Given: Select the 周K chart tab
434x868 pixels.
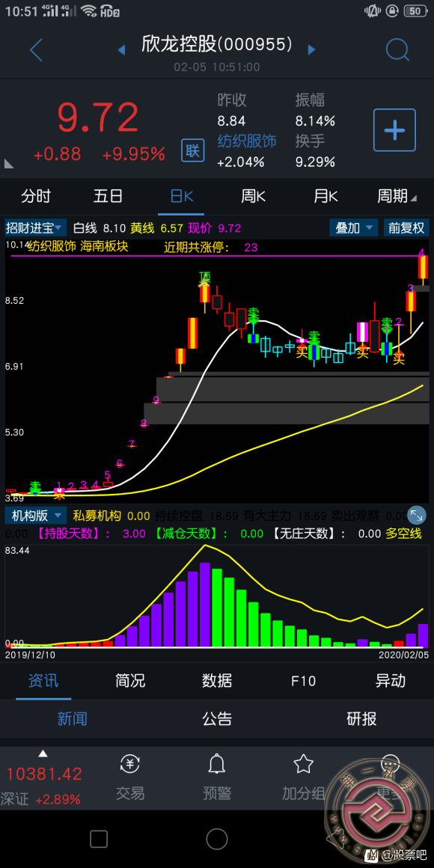Looking at the screenshot, I should point(253,196).
